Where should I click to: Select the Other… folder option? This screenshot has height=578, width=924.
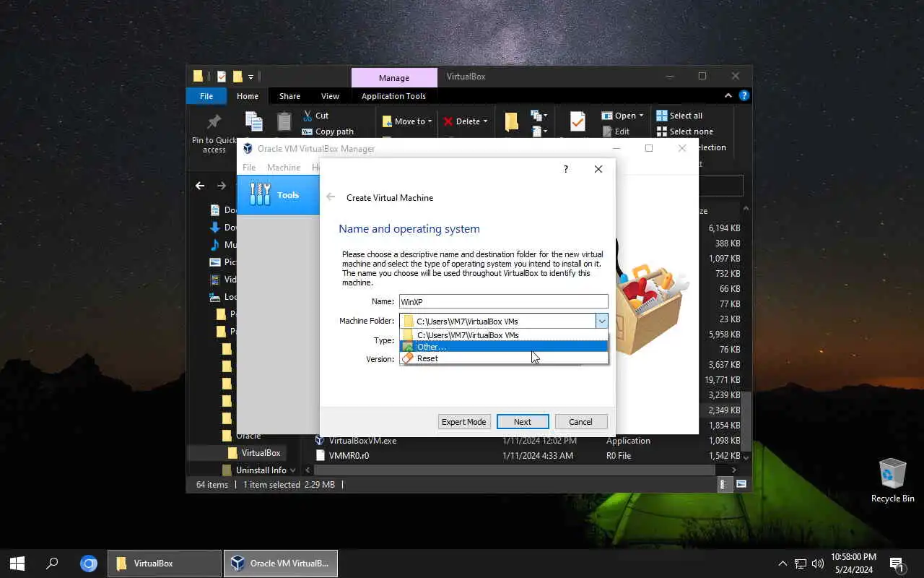504,347
